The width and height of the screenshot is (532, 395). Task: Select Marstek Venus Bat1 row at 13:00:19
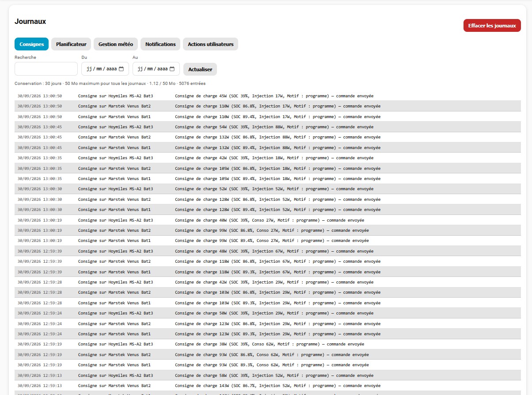[x=268, y=241]
